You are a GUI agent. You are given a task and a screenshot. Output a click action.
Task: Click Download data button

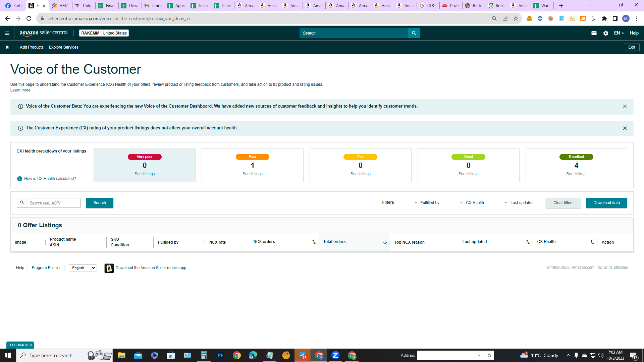pyautogui.click(x=606, y=203)
